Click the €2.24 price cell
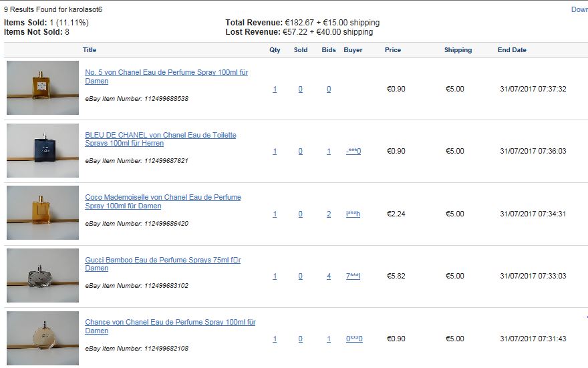This screenshot has width=588, height=368. click(396, 214)
